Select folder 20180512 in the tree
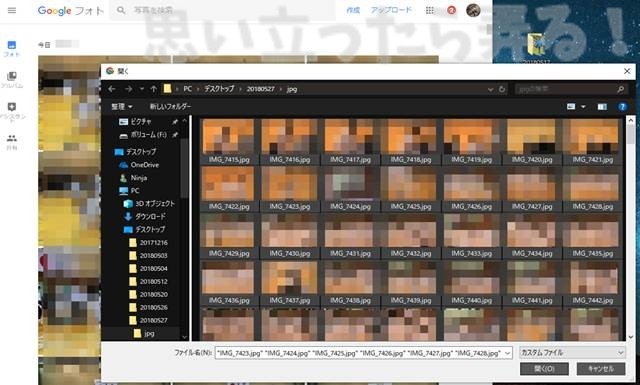Viewport: 640px width, 385px height. 153,282
